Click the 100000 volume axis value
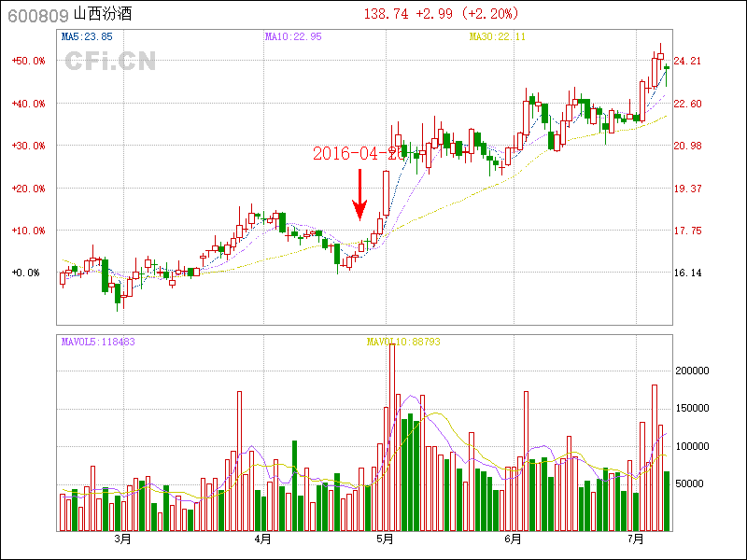This screenshot has height=560, width=747. 692,446
